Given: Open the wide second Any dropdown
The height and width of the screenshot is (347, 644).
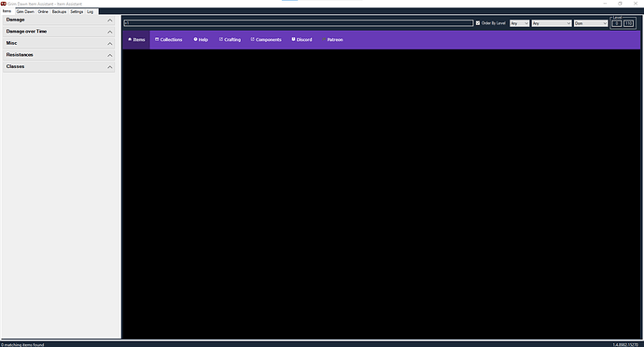Looking at the screenshot, I should (x=552, y=23).
